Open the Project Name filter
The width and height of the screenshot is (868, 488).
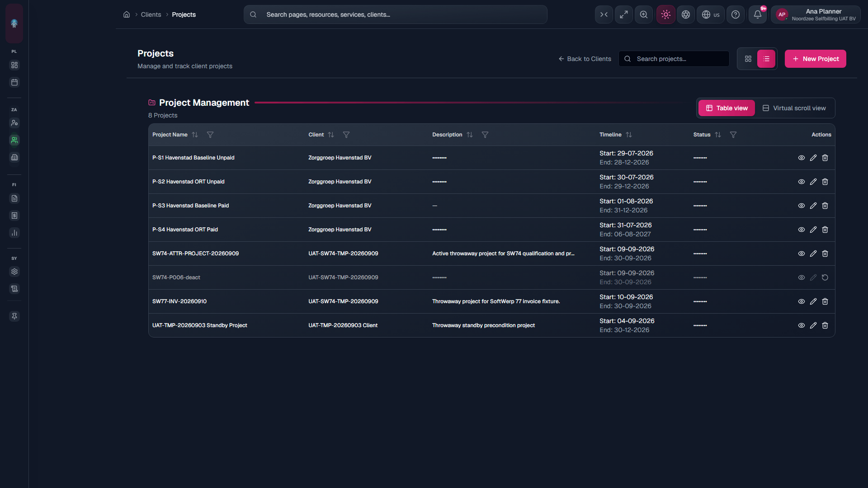[x=210, y=135]
